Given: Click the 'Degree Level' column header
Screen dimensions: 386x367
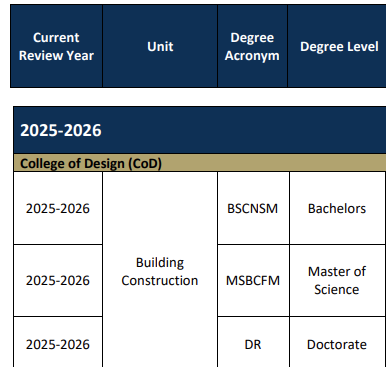Looking at the screenshot, I should 337,46.
